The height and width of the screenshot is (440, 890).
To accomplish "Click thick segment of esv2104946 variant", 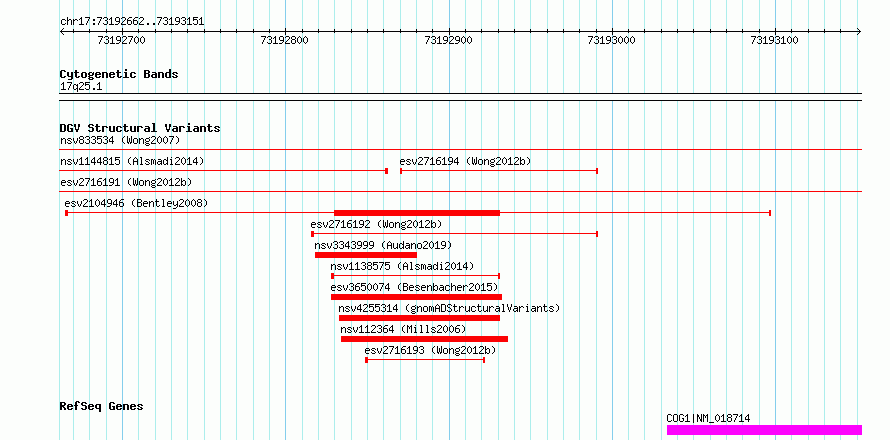I will point(417,213).
